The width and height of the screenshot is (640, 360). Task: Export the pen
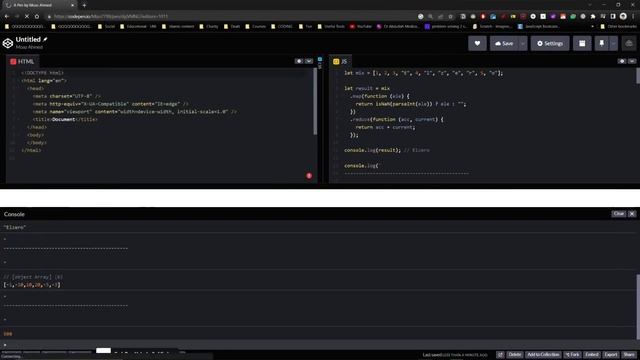611,355
